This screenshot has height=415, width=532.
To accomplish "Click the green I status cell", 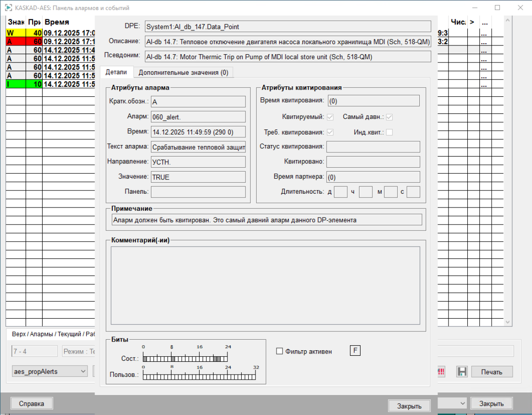I will [x=16, y=84].
